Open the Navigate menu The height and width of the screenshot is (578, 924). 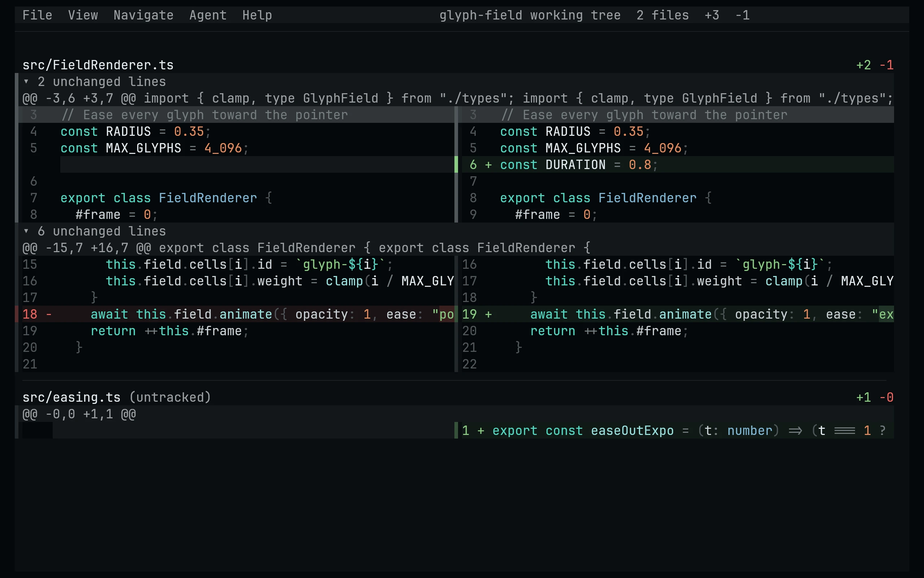click(144, 15)
